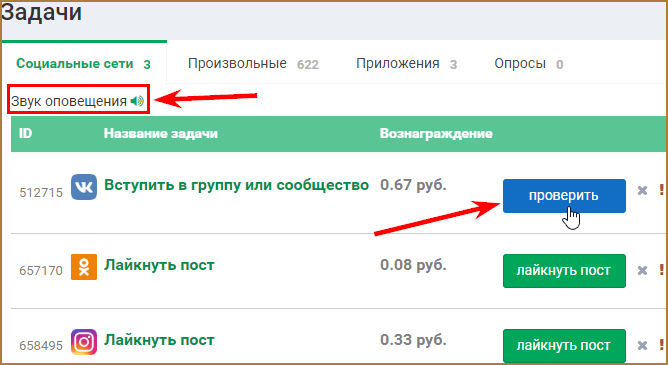The image size is (668, 365).
Task: Select the task ID 658495 text
Action: point(41,345)
